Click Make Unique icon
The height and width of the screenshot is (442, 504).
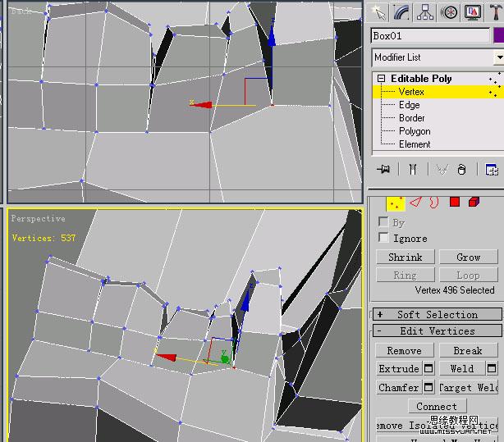coord(442,169)
